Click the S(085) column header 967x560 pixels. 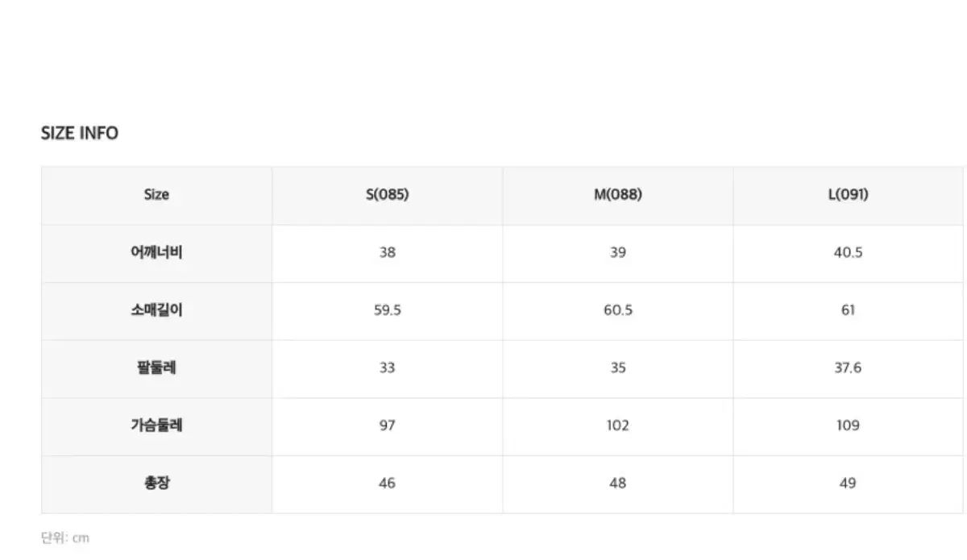387,195
